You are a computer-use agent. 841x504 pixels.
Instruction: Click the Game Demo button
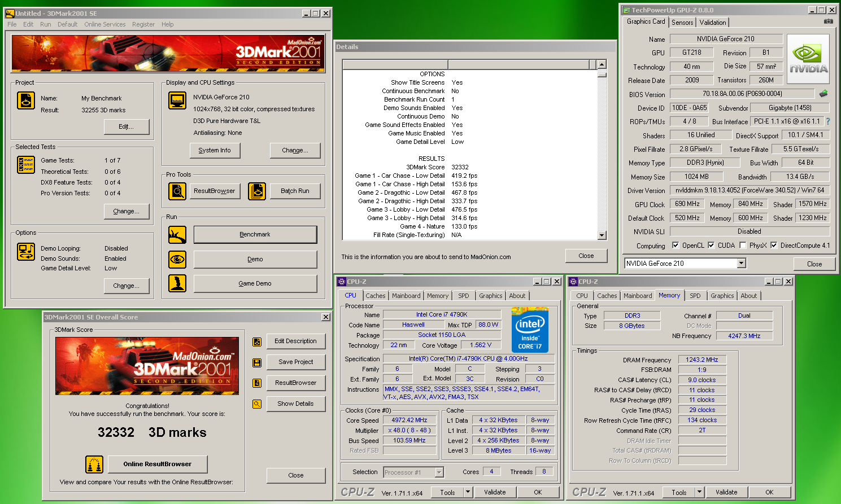click(255, 283)
